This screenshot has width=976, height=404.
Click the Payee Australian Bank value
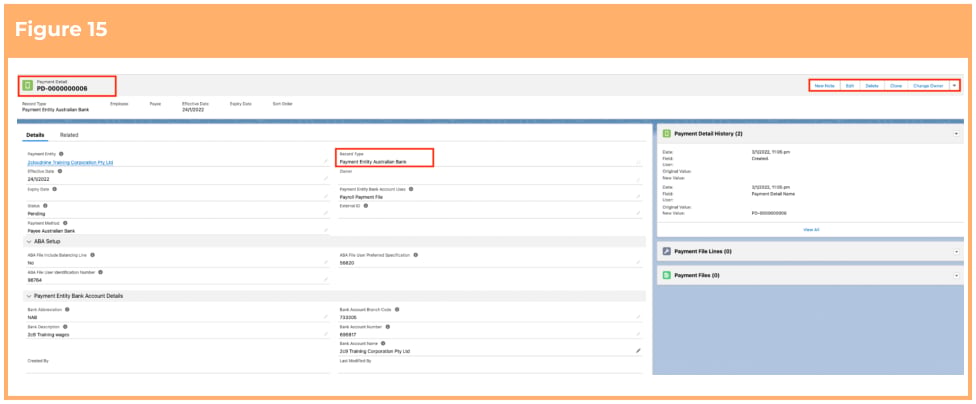(x=50, y=230)
